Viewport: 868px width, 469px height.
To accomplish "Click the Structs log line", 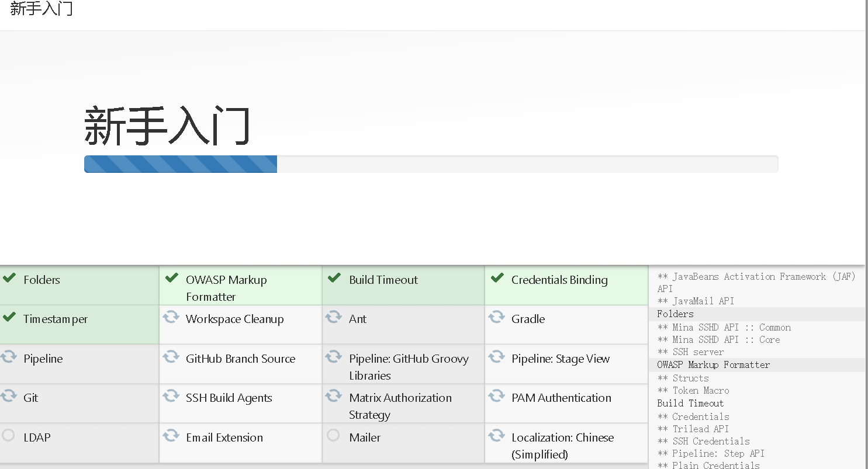I will pos(683,378).
